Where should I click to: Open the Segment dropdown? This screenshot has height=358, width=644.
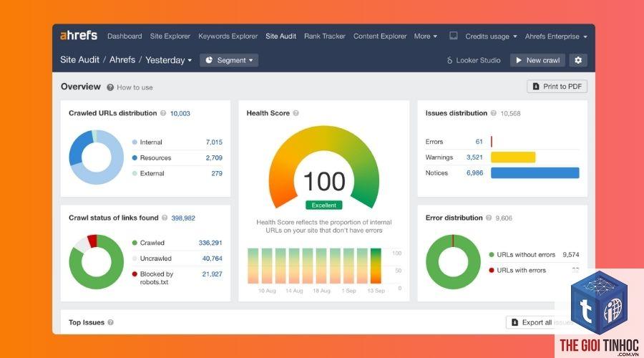point(229,60)
